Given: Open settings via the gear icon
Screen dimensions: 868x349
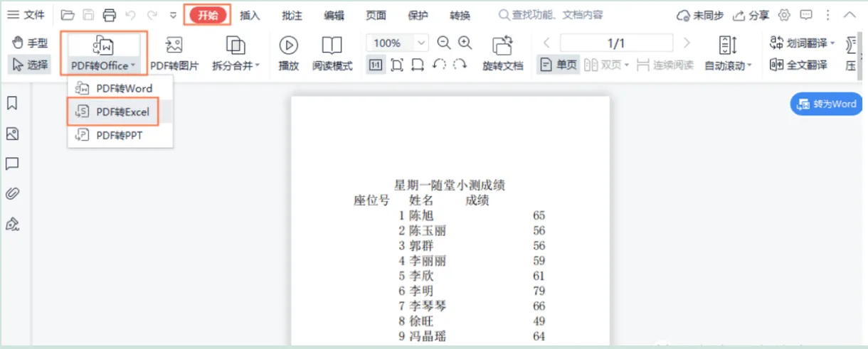Looking at the screenshot, I should pos(784,15).
